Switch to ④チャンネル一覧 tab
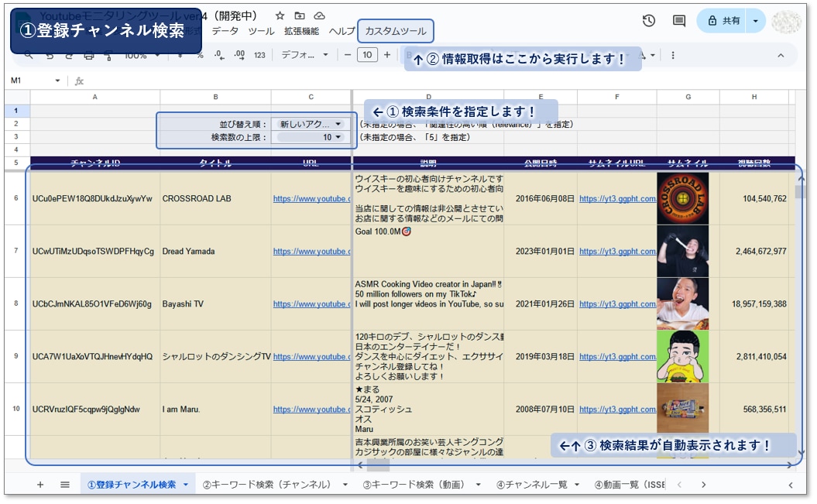Viewport: 817px width, 504px height. pyautogui.click(x=532, y=485)
